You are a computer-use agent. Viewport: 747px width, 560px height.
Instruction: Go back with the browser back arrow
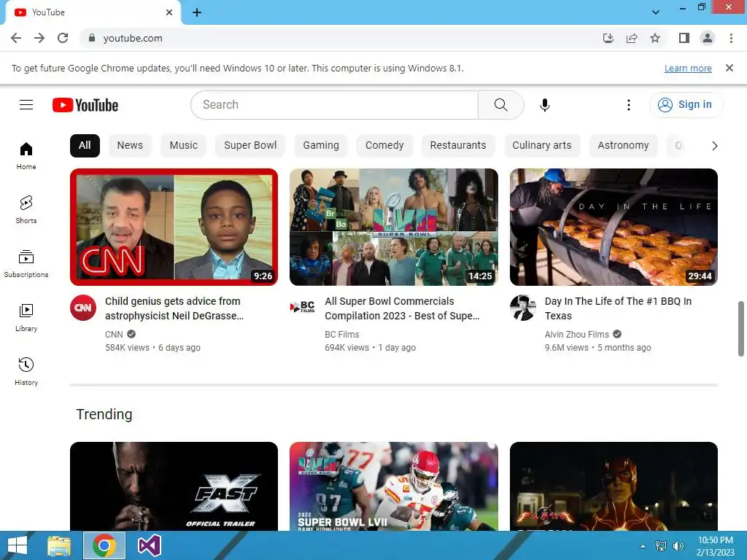point(16,38)
